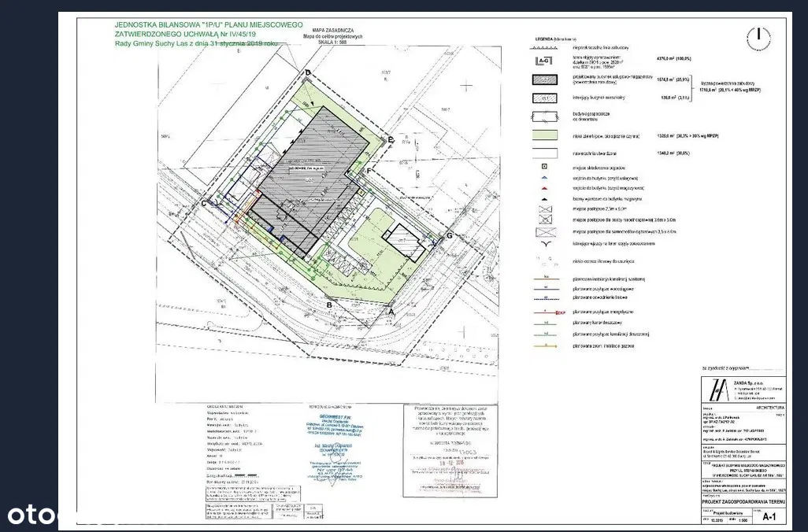Select the waste storage square legend symbol
The image size is (808, 532).
point(543,168)
